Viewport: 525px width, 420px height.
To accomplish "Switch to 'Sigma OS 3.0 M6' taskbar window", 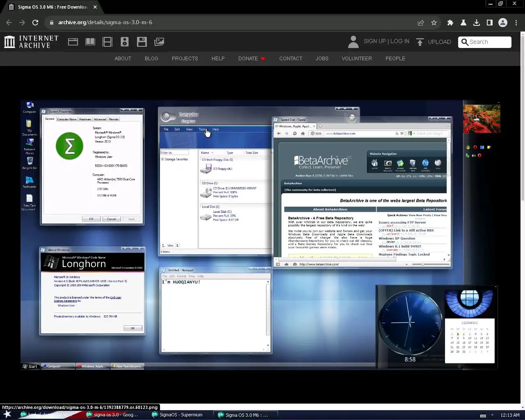I will (x=246, y=415).
